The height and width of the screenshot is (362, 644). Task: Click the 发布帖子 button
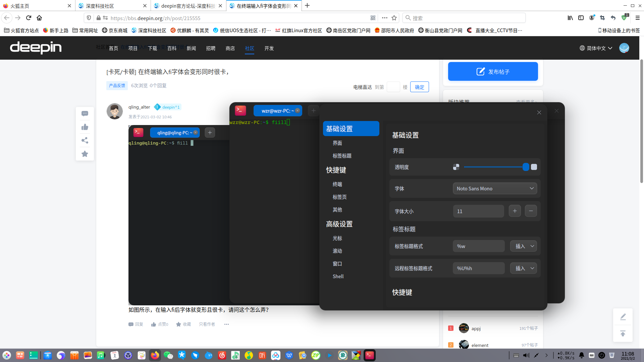[x=493, y=72]
